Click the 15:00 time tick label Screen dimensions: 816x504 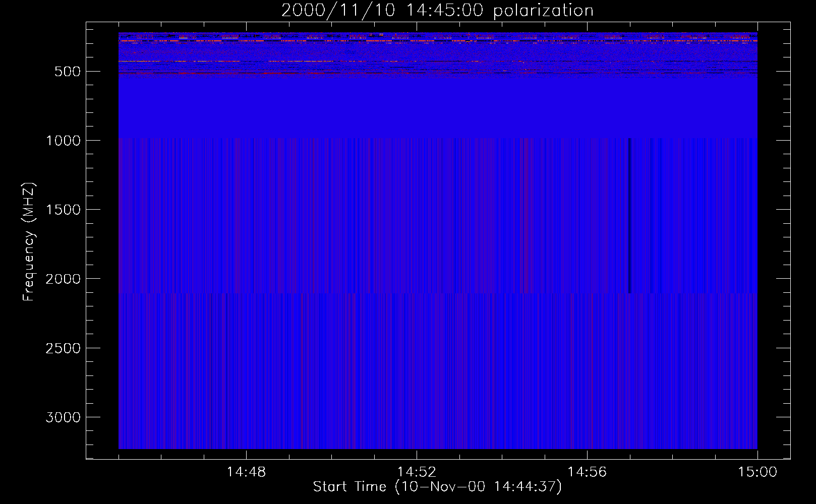[x=757, y=472]
